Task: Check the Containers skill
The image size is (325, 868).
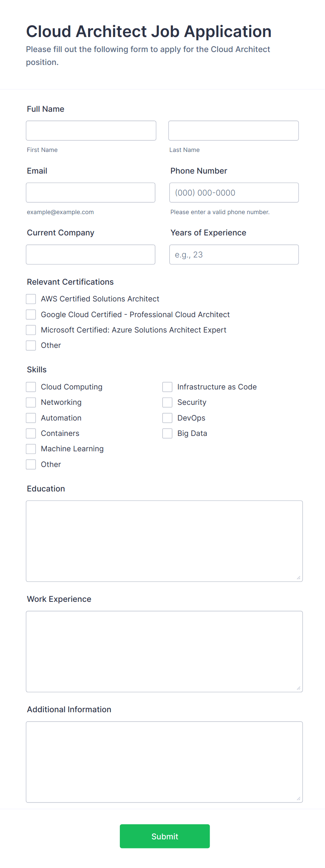Action: [x=31, y=433]
